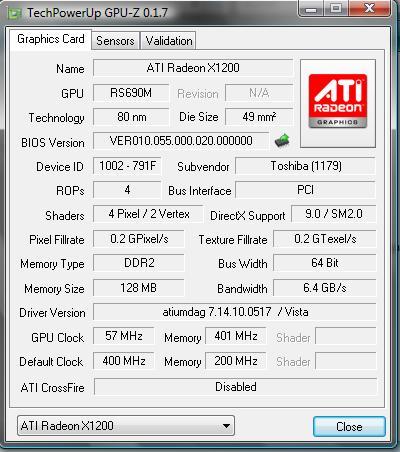
Task: Click the BIOS save chip icon
Action: pos(282,140)
